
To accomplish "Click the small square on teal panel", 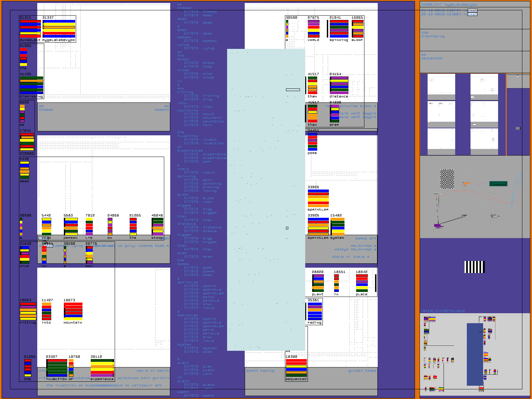I will [287, 228].
